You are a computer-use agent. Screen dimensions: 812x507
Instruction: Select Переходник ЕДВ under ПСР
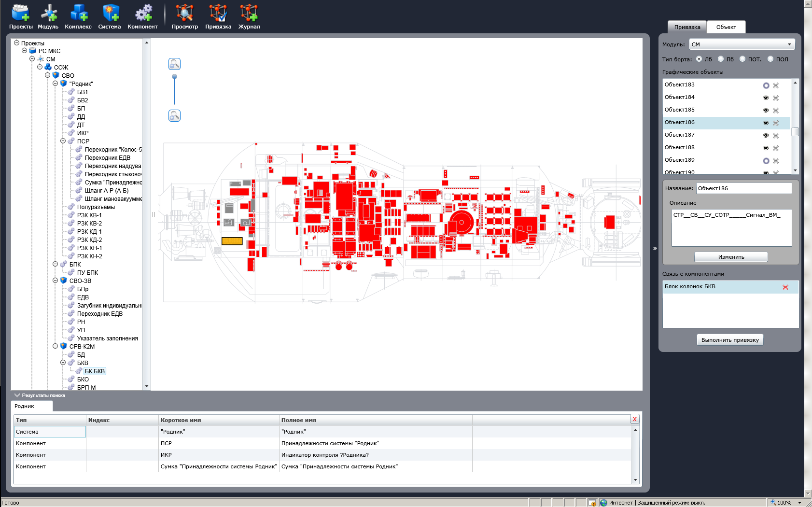[x=108, y=158]
